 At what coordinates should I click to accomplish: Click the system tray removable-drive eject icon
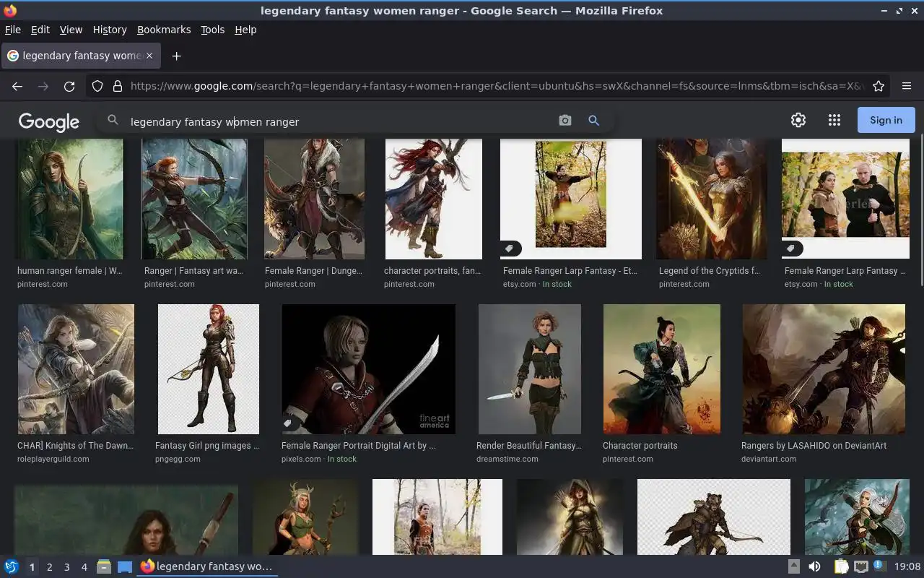click(x=793, y=567)
